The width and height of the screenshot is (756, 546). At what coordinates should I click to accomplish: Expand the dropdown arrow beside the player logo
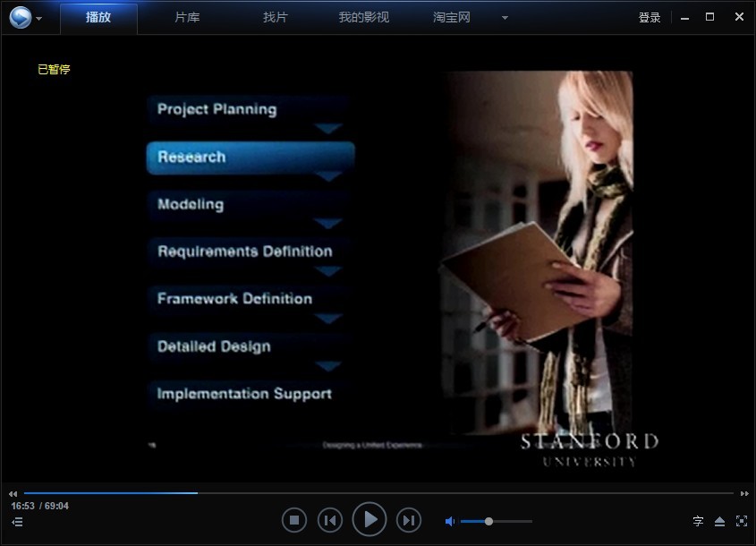coord(39,19)
